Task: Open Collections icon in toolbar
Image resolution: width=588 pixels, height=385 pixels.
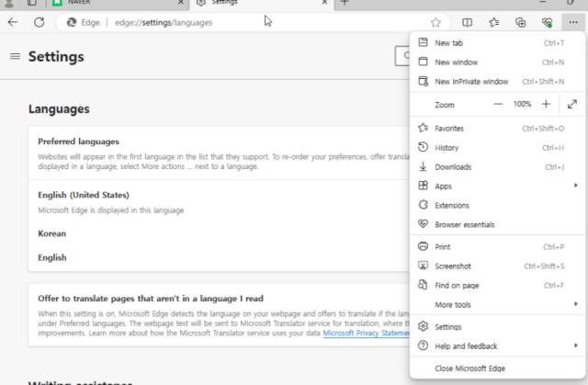Action: pyautogui.click(x=521, y=22)
